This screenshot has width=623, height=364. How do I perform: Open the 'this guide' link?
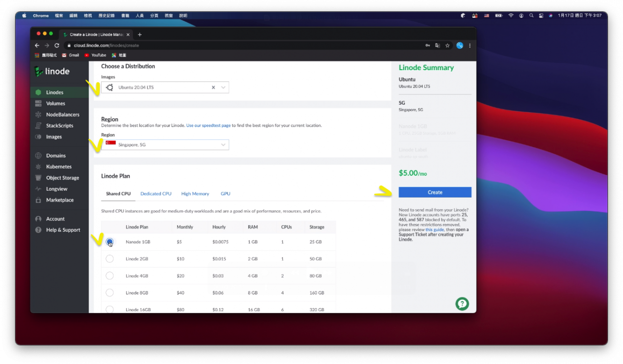[435, 230]
